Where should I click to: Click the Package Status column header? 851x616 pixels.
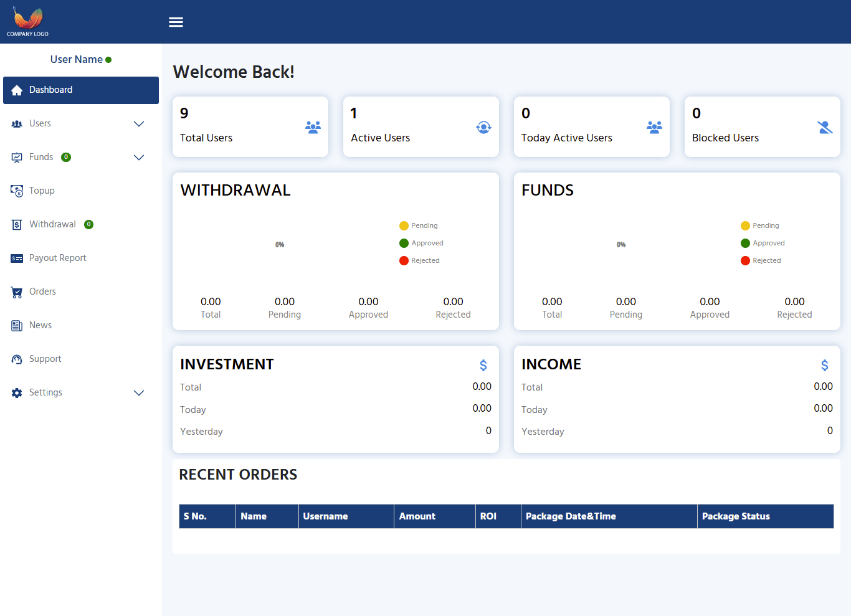pyautogui.click(x=736, y=516)
